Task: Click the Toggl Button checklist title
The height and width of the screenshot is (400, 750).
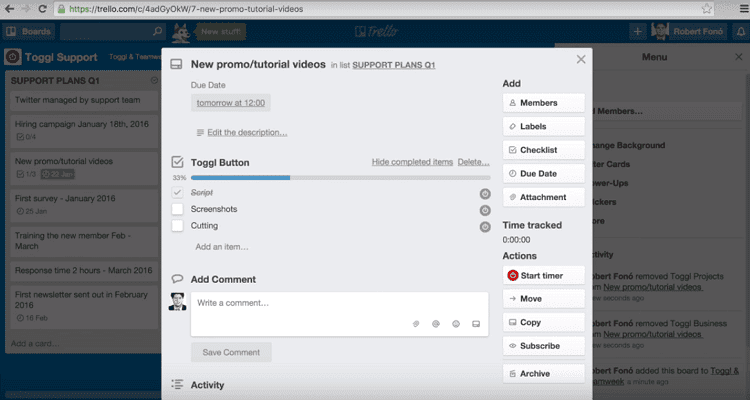Action: click(x=220, y=163)
